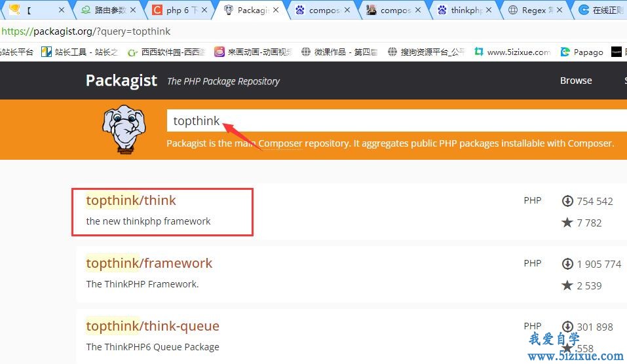Open the Papago bookmark
This screenshot has width=627, height=364.
582,52
